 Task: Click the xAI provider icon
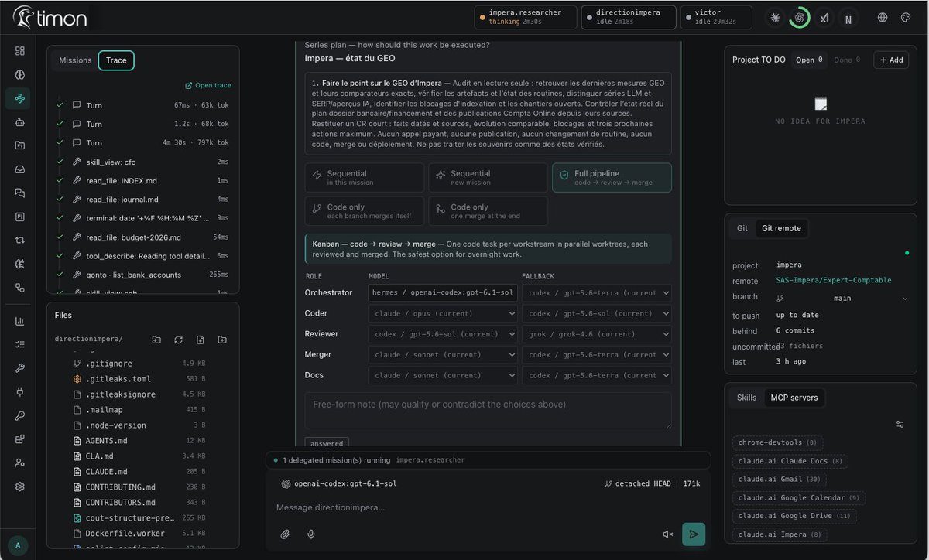click(824, 18)
